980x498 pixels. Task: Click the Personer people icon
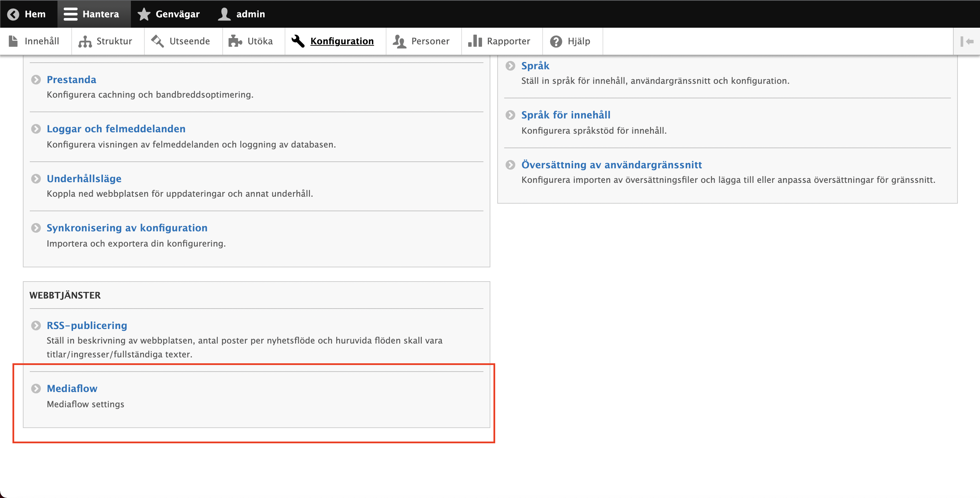click(399, 41)
